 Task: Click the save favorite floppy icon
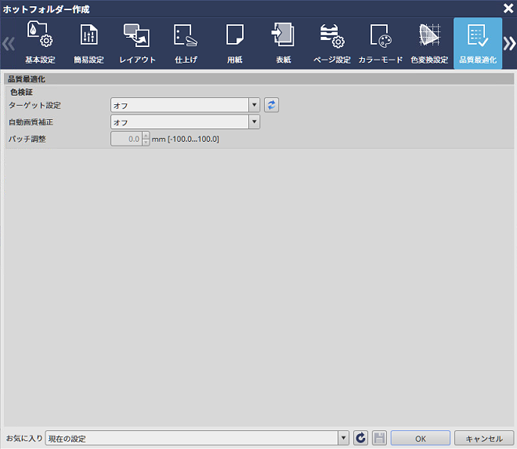[x=379, y=438]
